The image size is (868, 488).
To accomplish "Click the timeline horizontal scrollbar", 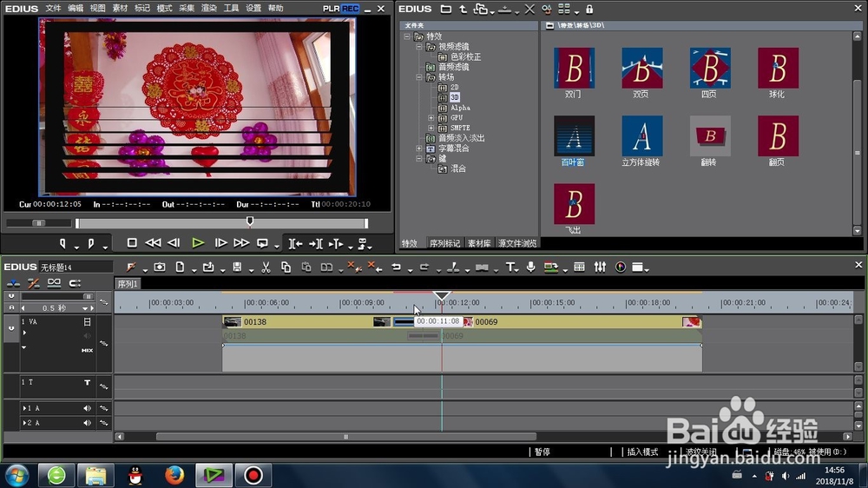I will click(x=346, y=437).
